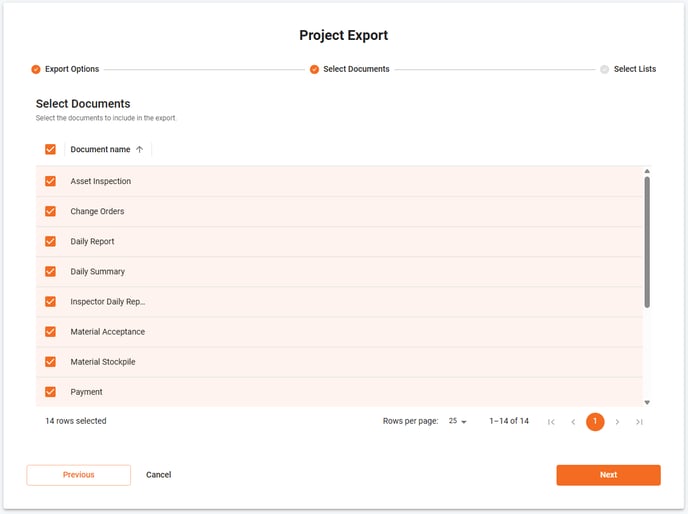Uncheck the select-all documents header checkbox

tap(50, 149)
